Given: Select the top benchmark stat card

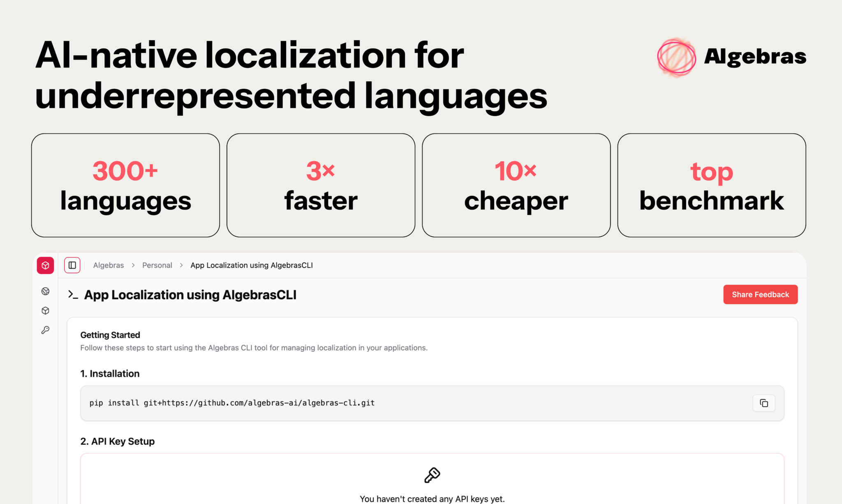Looking at the screenshot, I should click(x=712, y=185).
